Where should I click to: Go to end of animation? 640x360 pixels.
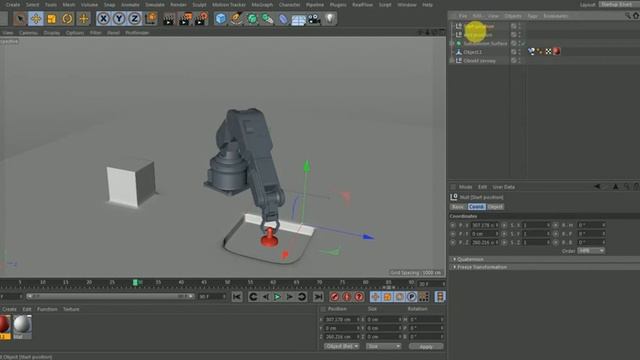pos(318,297)
